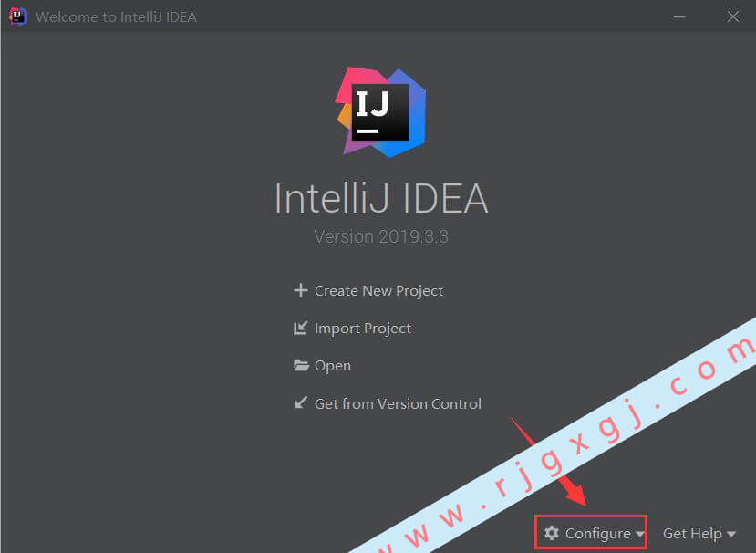The width and height of the screenshot is (756, 553).
Task: Click the plus icon beside Create New Project
Action: (300, 290)
